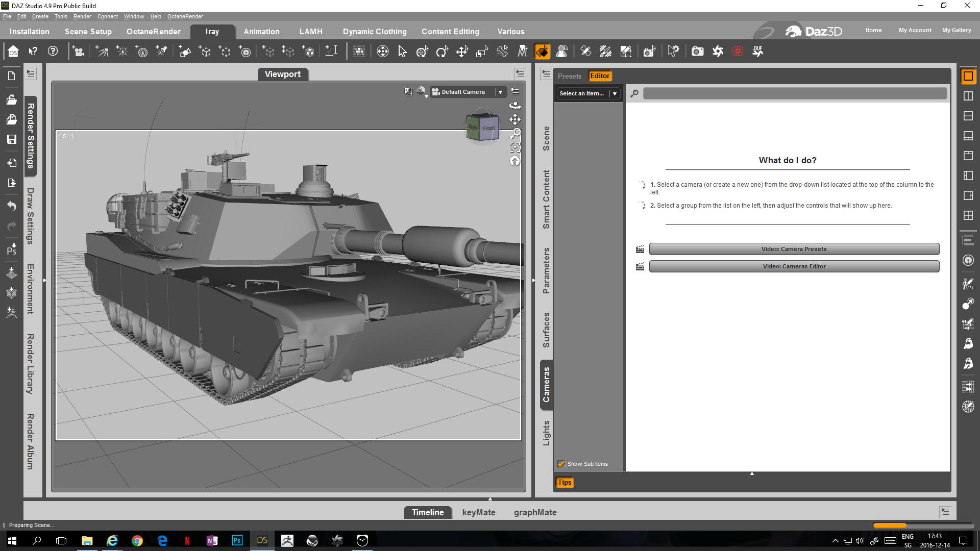
Task: Select the Rotate tool in toolbar
Action: pyautogui.click(x=442, y=52)
